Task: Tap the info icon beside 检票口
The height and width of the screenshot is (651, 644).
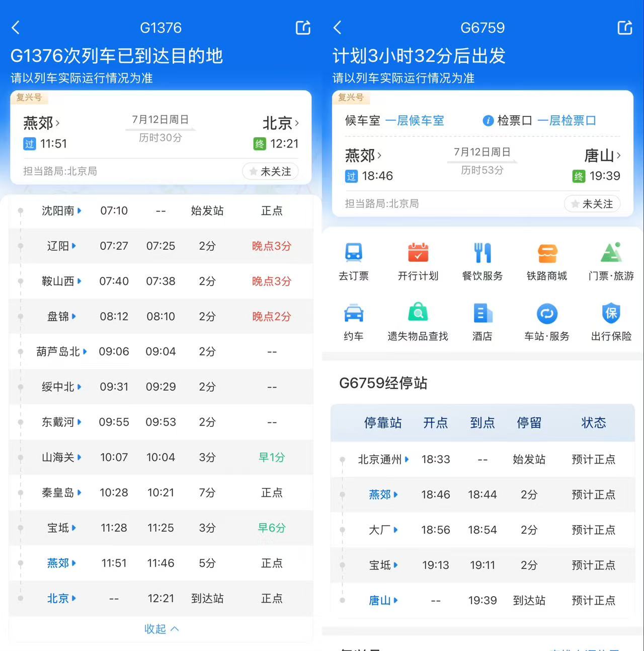Action: pyautogui.click(x=488, y=121)
